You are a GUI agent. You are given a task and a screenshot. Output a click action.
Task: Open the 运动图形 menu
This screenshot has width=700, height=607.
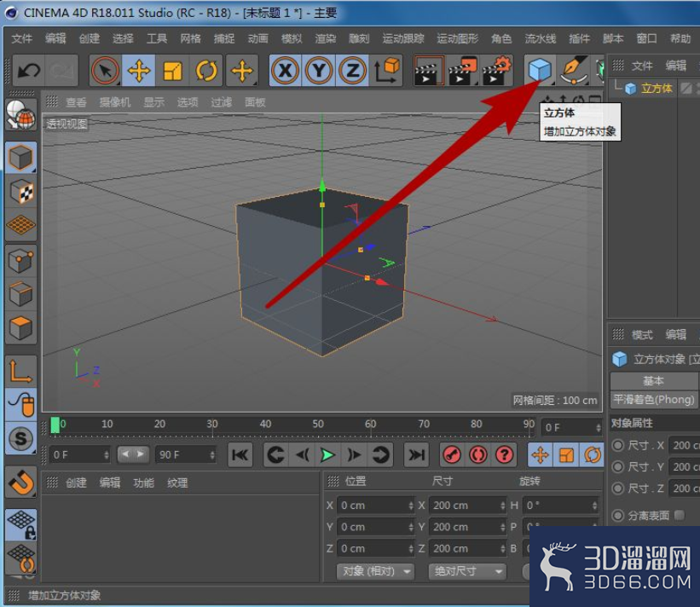pos(458,39)
